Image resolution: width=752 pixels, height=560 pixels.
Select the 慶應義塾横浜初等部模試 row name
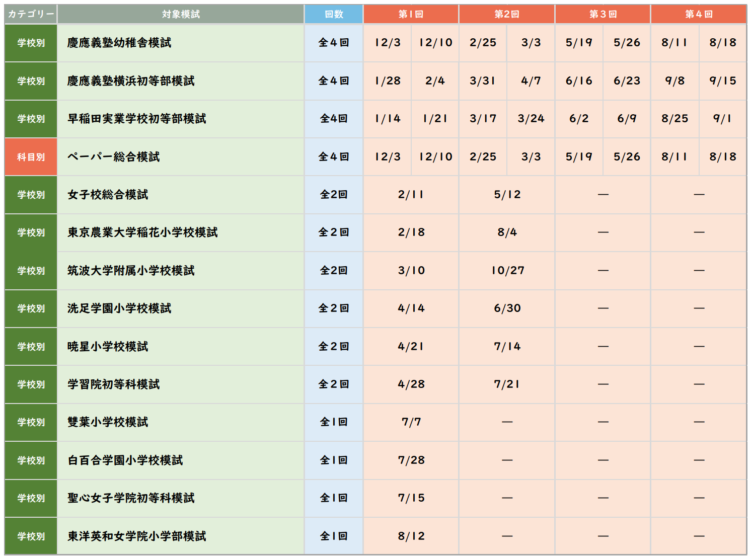(x=131, y=81)
